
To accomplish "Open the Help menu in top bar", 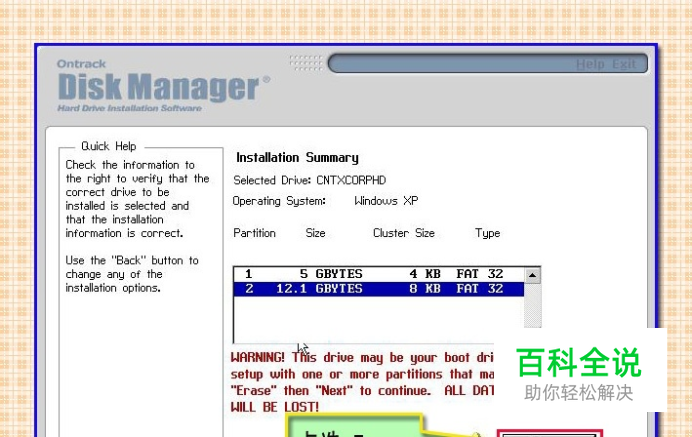I will (590, 64).
